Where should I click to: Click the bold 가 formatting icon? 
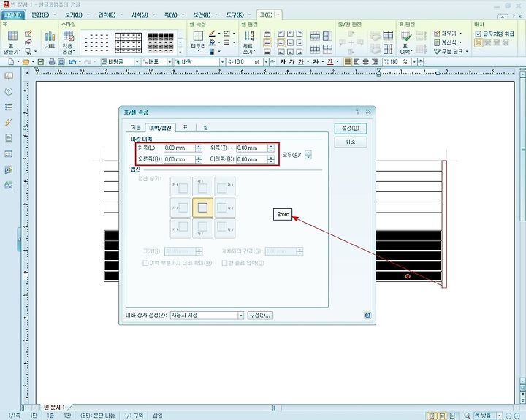point(283,62)
